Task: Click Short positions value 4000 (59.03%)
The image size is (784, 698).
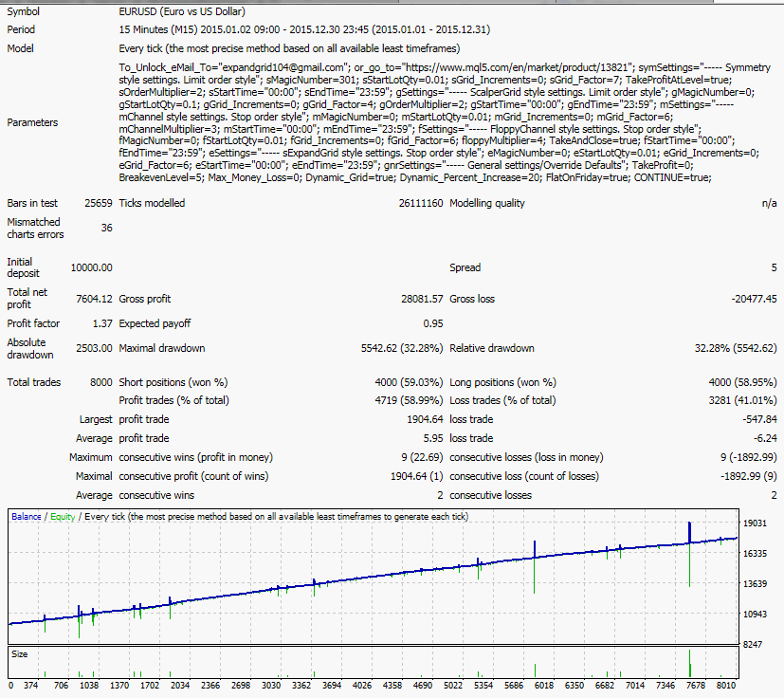Action: [x=409, y=382]
